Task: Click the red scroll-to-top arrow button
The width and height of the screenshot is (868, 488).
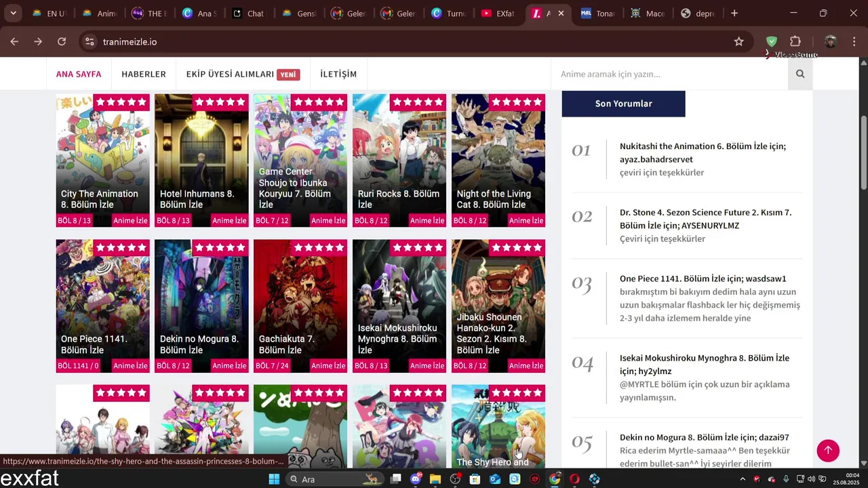Action: pos(828,451)
